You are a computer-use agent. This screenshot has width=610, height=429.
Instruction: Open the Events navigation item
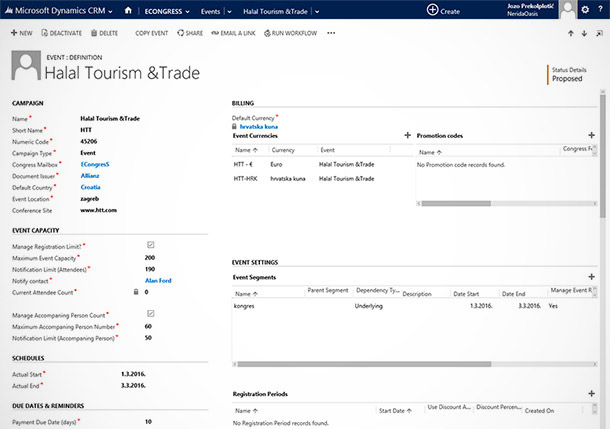[210, 12]
